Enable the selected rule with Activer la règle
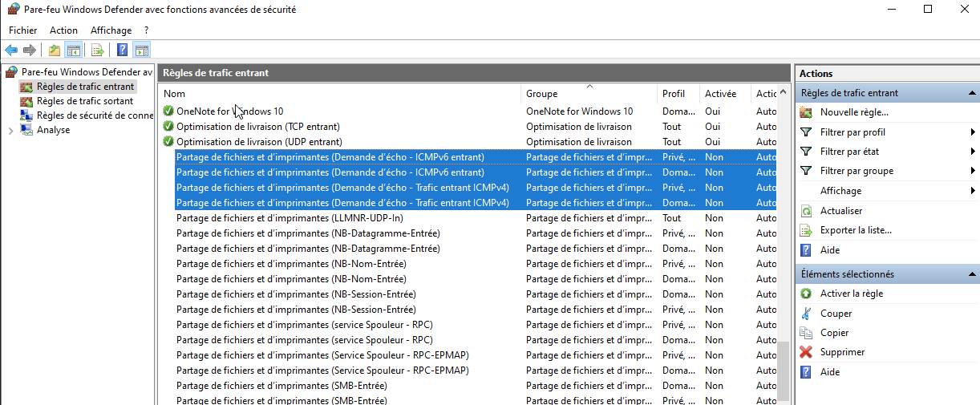Viewport: 980px width, 405px height. pyautogui.click(x=851, y=294)
